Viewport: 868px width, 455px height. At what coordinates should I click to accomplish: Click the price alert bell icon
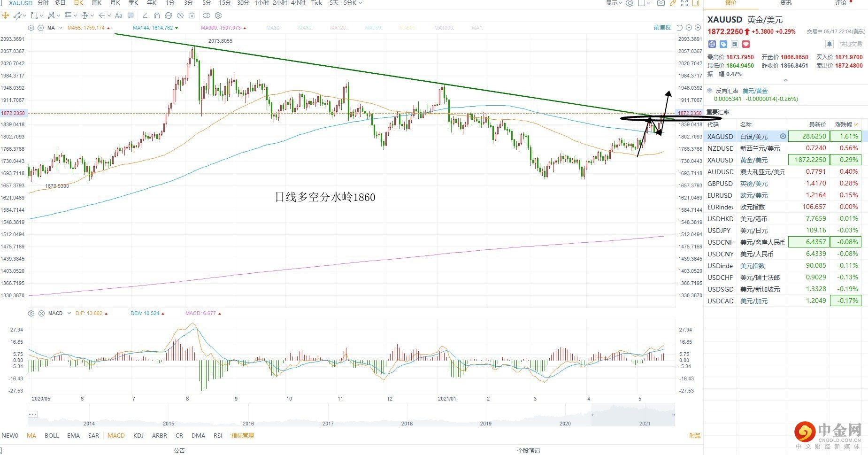click(830, 44)
